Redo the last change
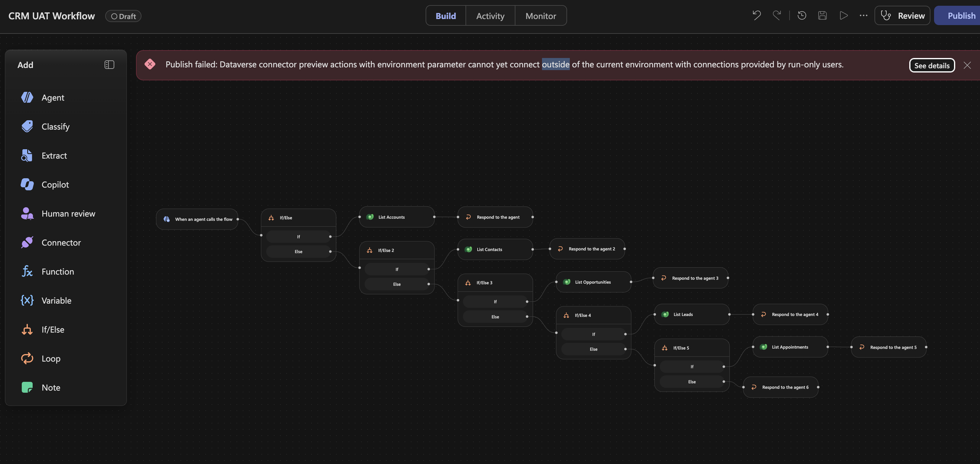Viewport: 980px width, 464px height. [x=777, y=16]
